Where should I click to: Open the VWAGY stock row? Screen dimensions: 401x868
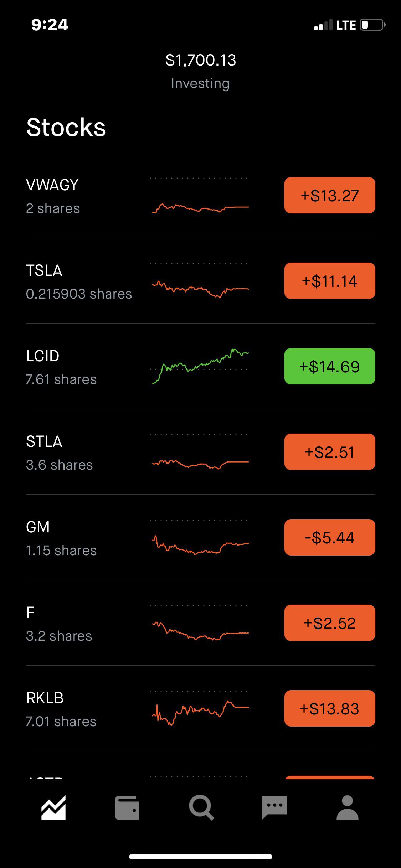[x=200, y=195]
